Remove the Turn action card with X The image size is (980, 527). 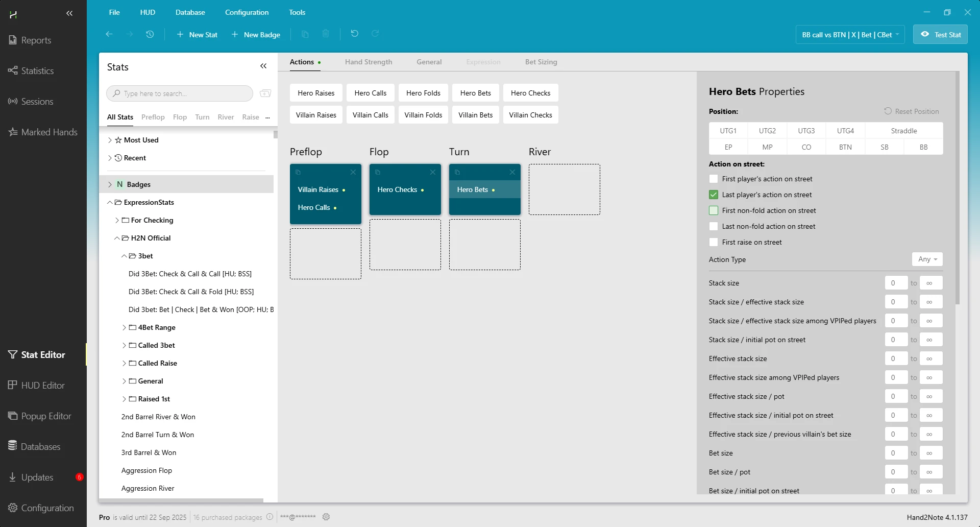pos(512,173)
